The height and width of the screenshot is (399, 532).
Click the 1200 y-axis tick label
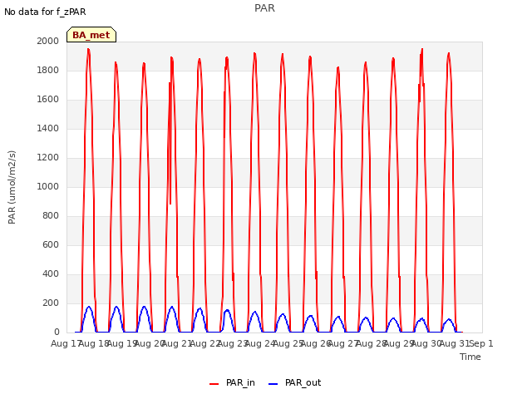[x=48, y=158]
